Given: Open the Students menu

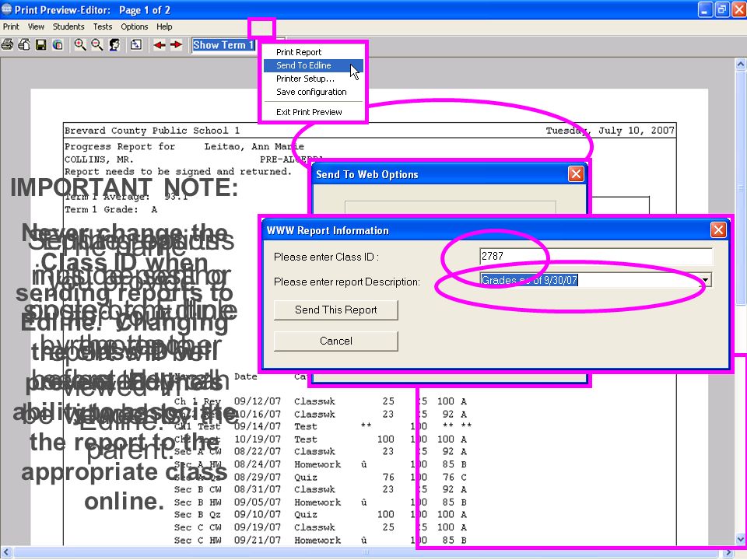Looking at the screenshot, I should [68, 26].
